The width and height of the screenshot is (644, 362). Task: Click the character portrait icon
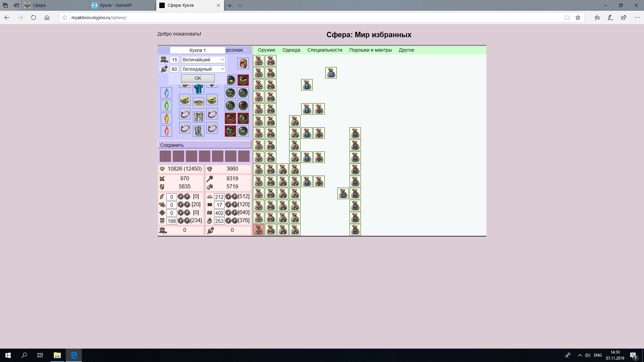(x=243, y=63)
